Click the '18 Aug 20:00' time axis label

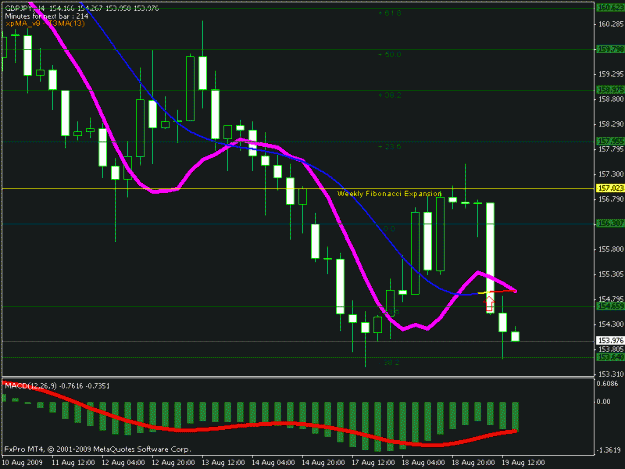coord(474,463)
